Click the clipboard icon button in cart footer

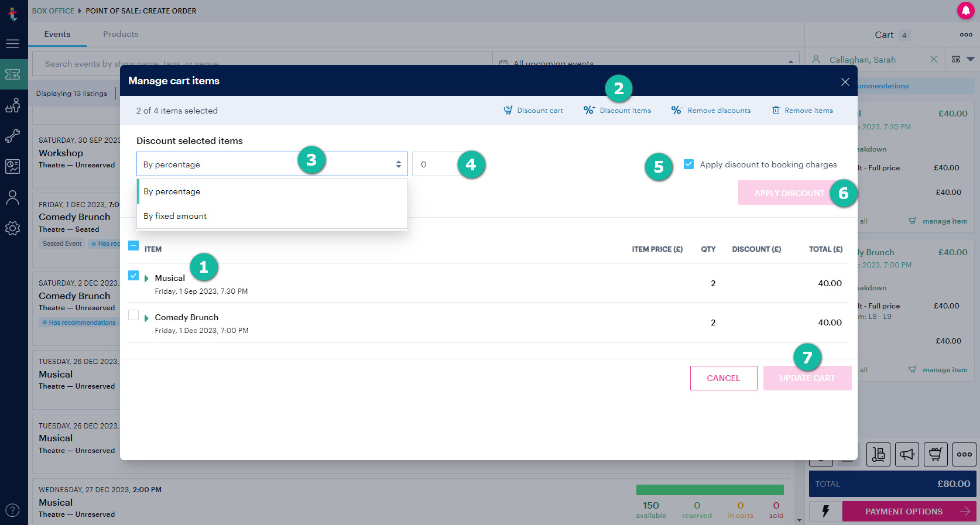click(878, 454)
